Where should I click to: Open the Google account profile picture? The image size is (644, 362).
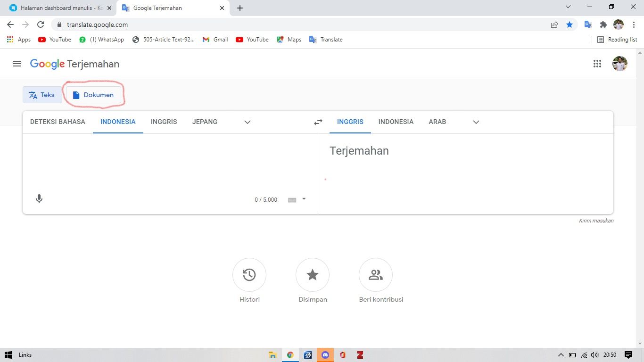click(x=620, y=64)
